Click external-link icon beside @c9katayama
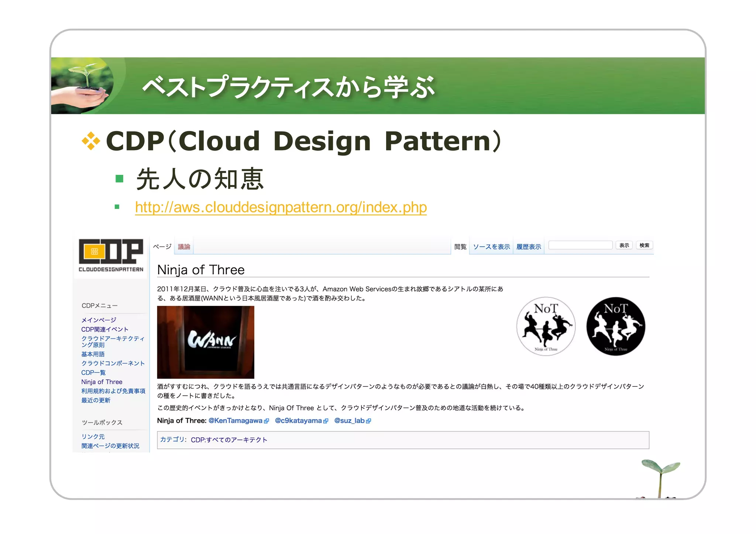The image size is (756, 534). 326,421
